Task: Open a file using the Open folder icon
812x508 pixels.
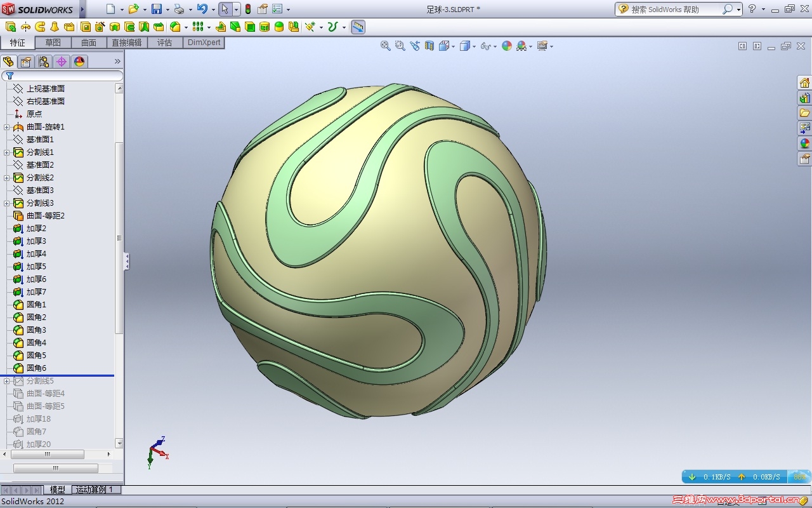Action: point(133,9)
